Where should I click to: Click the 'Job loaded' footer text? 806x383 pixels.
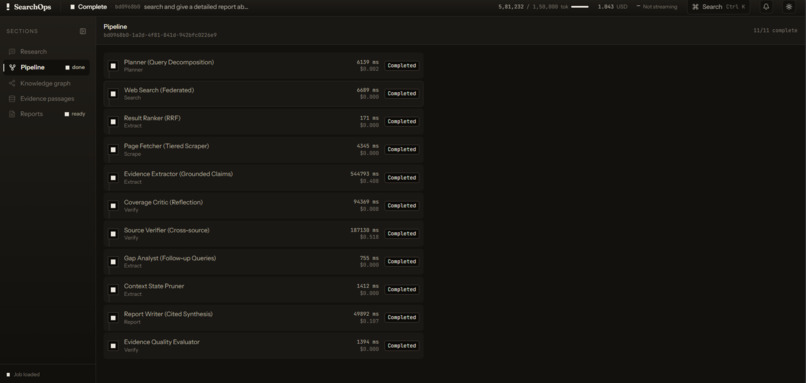[x=27, y=375]
